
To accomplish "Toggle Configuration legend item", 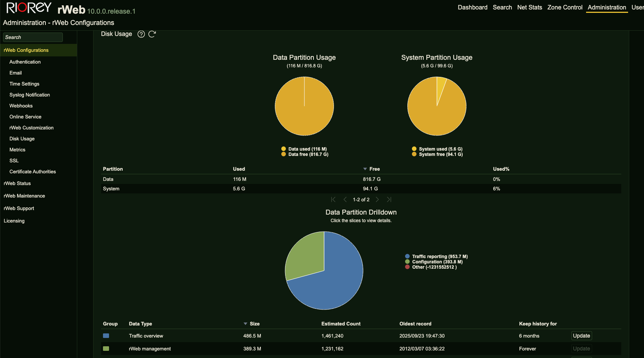I will [434, 261].
